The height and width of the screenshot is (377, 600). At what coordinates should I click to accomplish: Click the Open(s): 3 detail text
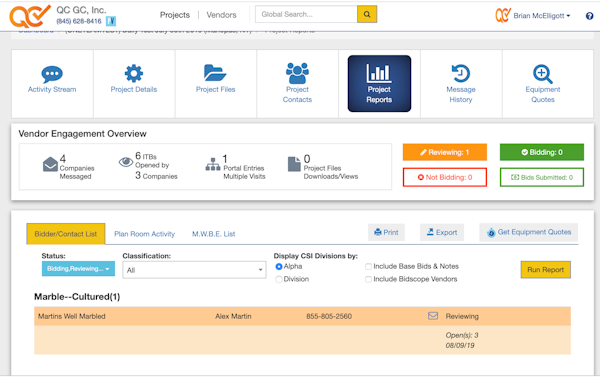pos(461,335)
